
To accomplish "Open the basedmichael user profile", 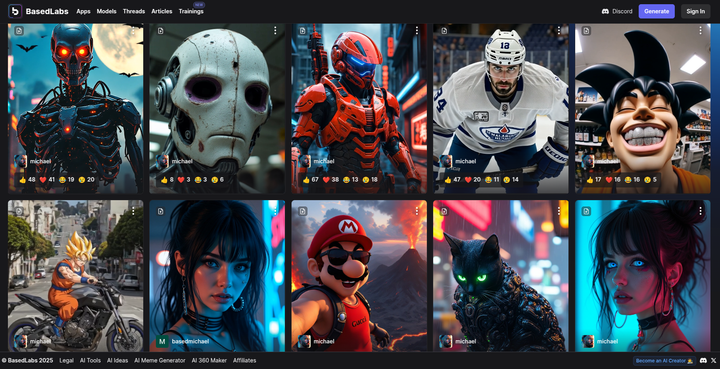I will (190, 341).
